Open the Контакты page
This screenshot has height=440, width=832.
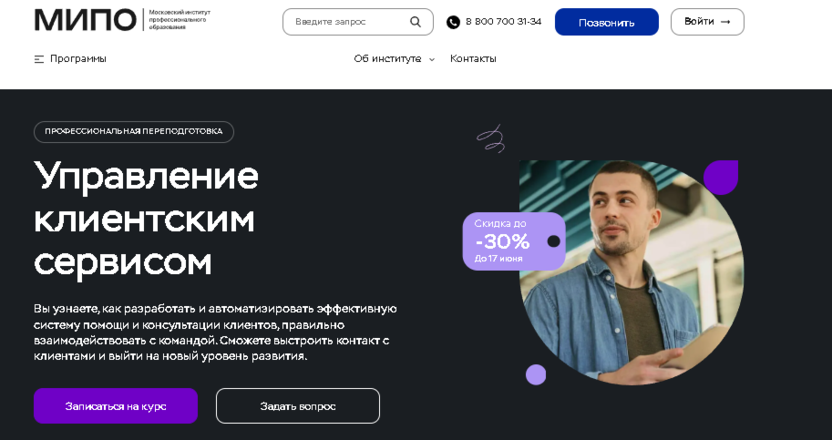tap(473, 59)
